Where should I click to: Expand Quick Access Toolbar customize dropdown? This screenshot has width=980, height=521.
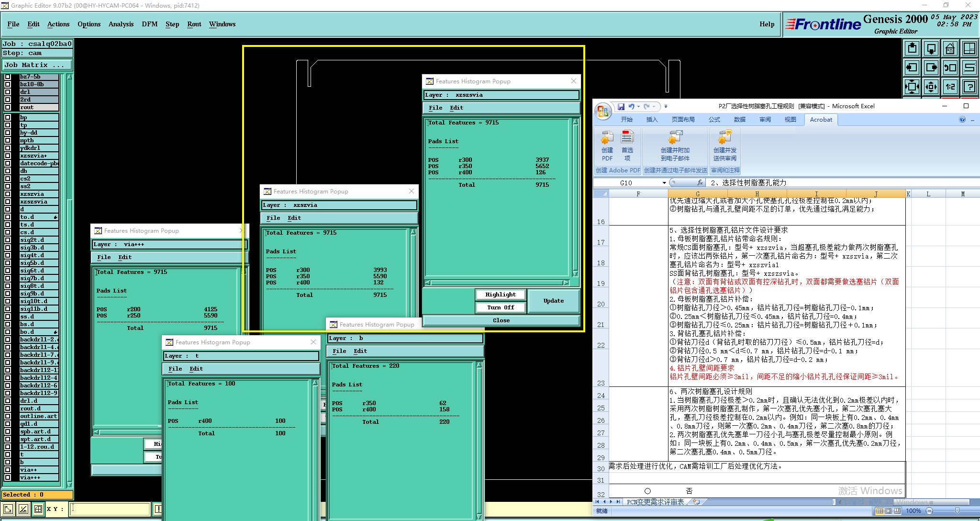point(666,106)
